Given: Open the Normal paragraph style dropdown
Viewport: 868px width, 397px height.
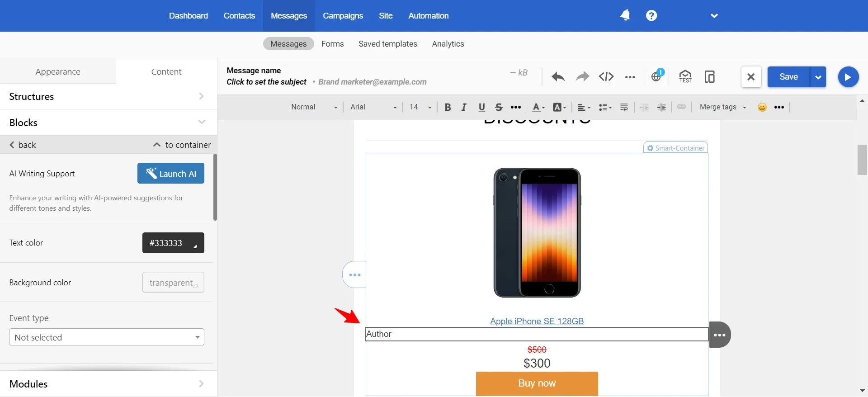Looking at the screenshot, I should point(314,107).
